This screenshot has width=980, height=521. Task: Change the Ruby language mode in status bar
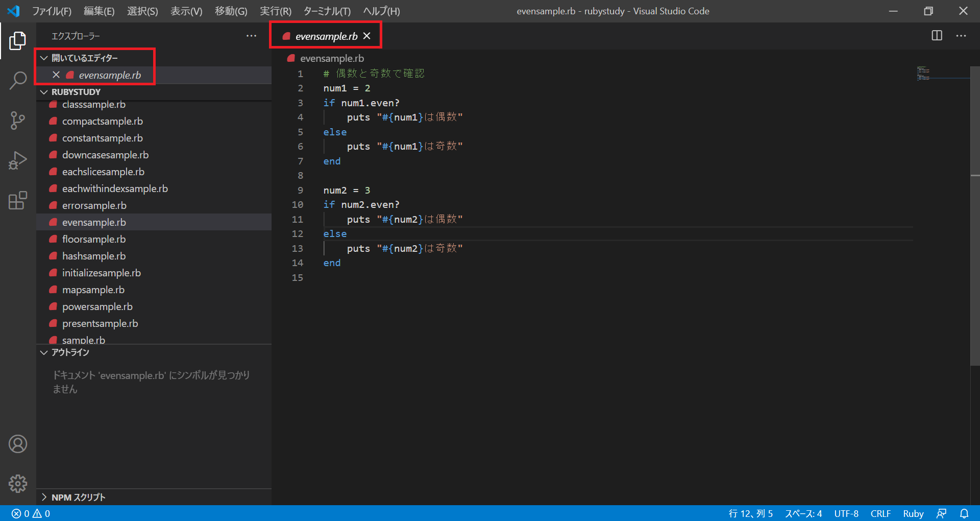coord(913,513)
